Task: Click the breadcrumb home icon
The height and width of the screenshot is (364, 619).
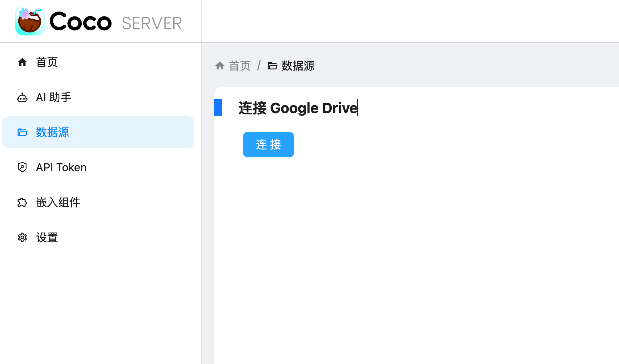Action: click(x=220, y=65)
